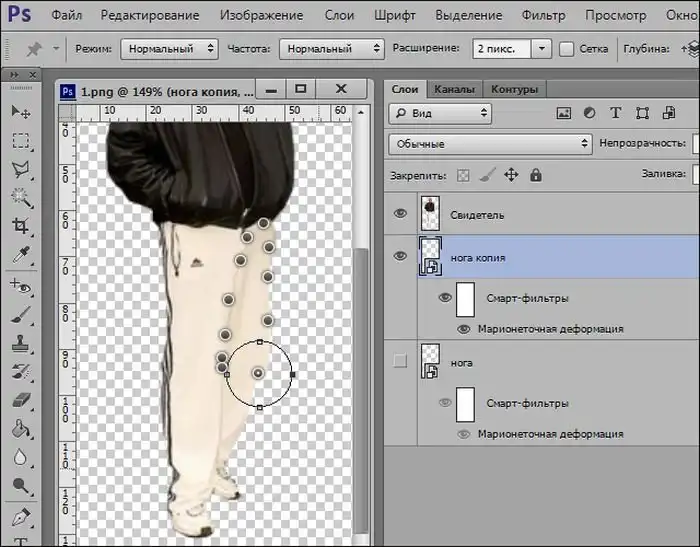
Task: Open the Режим dropdown set to Нормальный
Action: point(169,48)
